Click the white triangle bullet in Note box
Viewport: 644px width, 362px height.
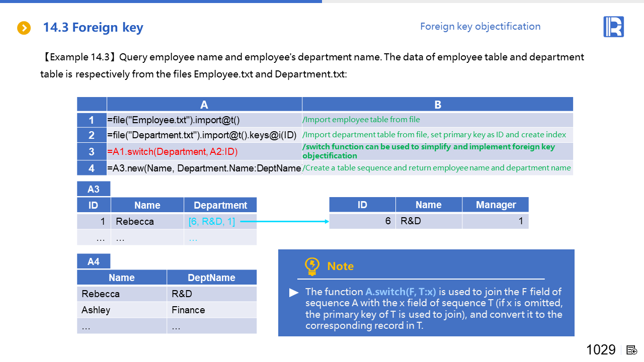click(294, 293)
